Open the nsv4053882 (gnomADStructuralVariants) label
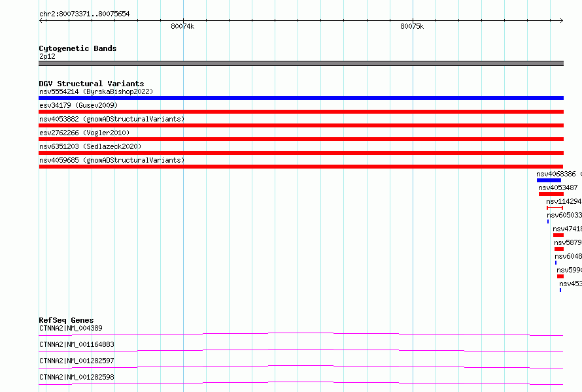This screenshot has height=392, width=582. [112, 119]
